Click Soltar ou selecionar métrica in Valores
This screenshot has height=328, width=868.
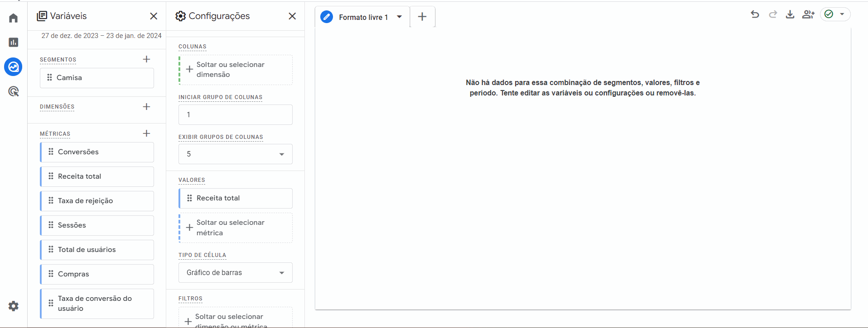click(x=236, y=228)
